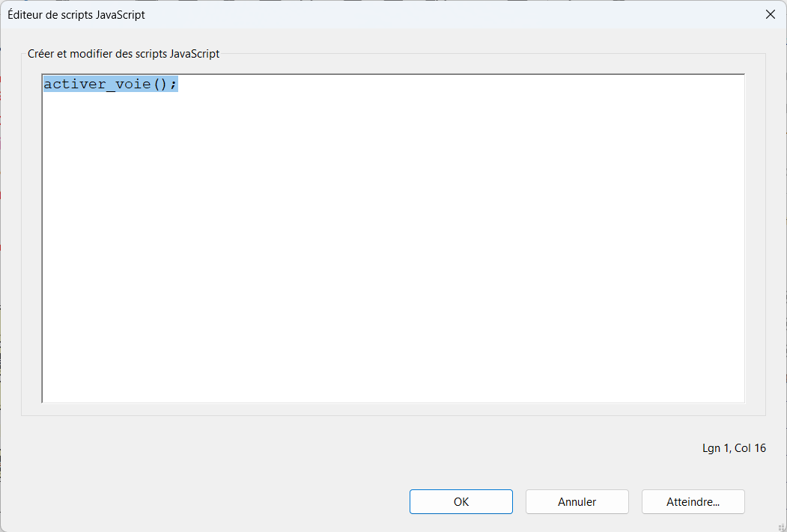Click the word 'JavaScript' in the window title
The height and width of the screenshot is (532, 787).
point(121,14)
